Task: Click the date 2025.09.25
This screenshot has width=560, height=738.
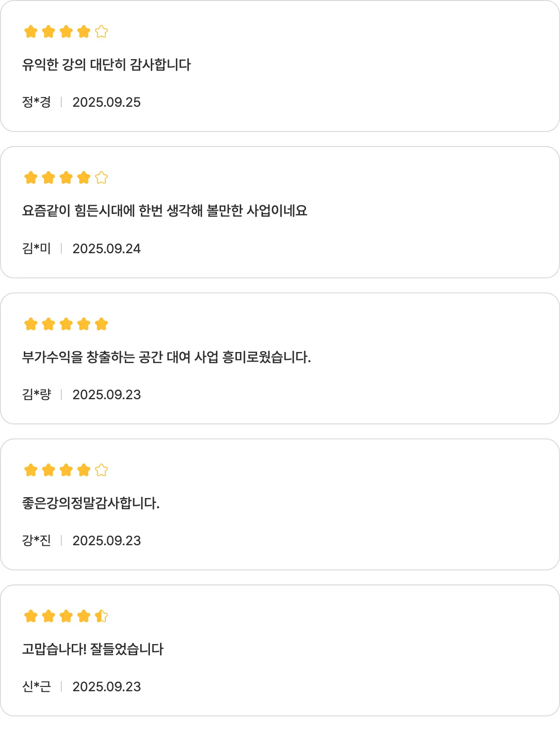Action: click(106, 102)
